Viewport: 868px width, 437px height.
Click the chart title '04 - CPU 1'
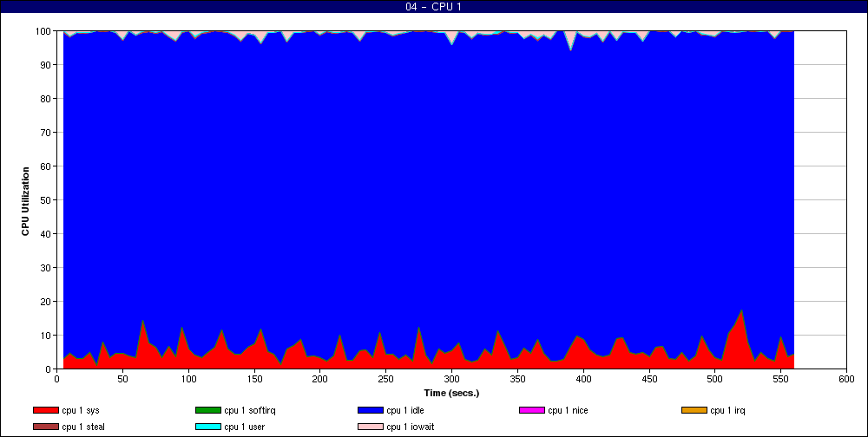pyautogui.click(x=433, y=7)
